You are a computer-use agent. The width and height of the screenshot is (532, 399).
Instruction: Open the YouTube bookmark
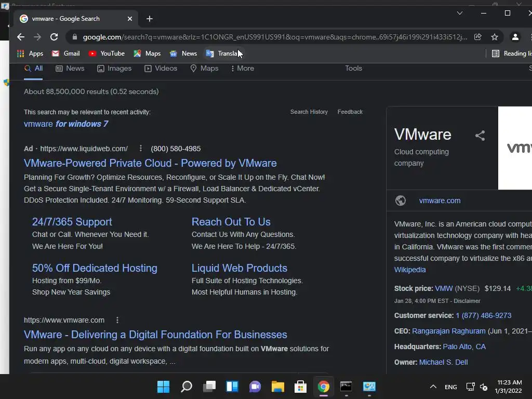[107, 54]
